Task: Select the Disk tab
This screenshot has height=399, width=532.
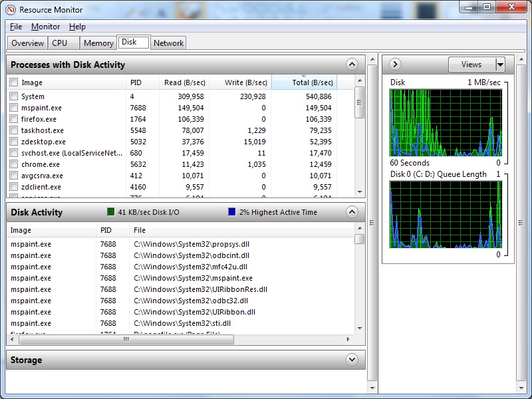Action: pos(134,42)
